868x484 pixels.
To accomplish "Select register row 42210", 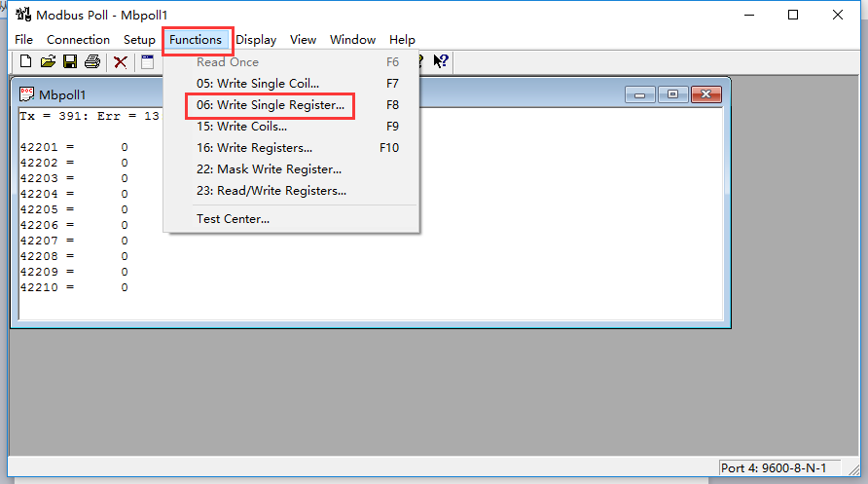I will tap(74, 287).
